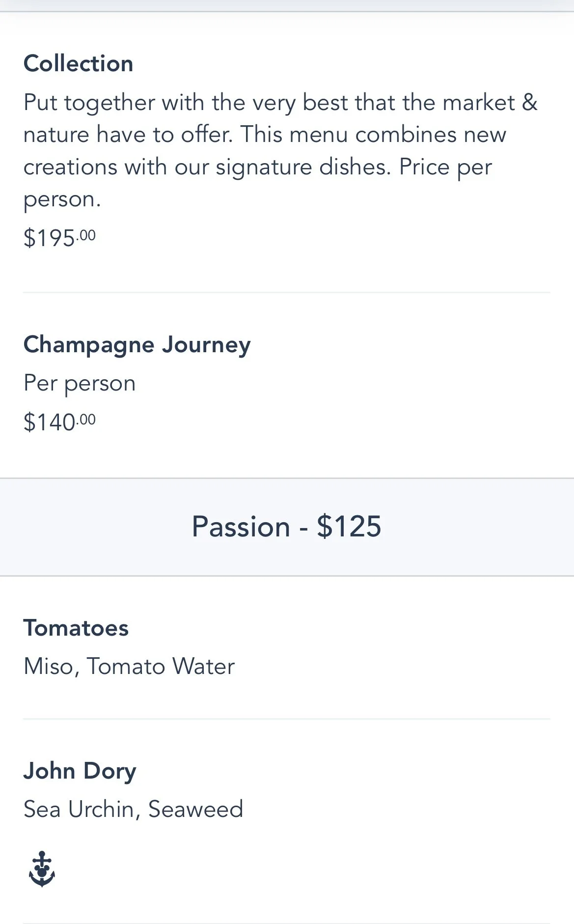Image resolution: width=574 pixels, height=924 pixels.
Task: Select the Collection menu title
Action: point(79,63)
